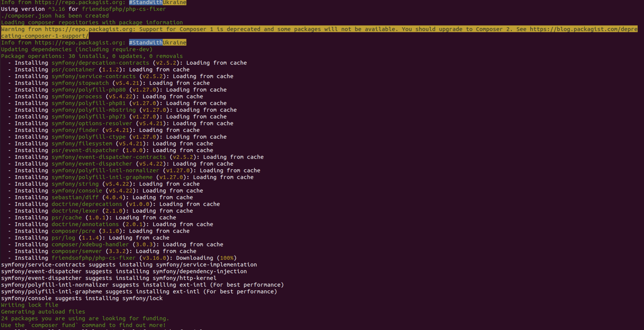Click package name symfony/deprecation-contracts
This screenshot has width=644, height=330.
click(100, 63)
